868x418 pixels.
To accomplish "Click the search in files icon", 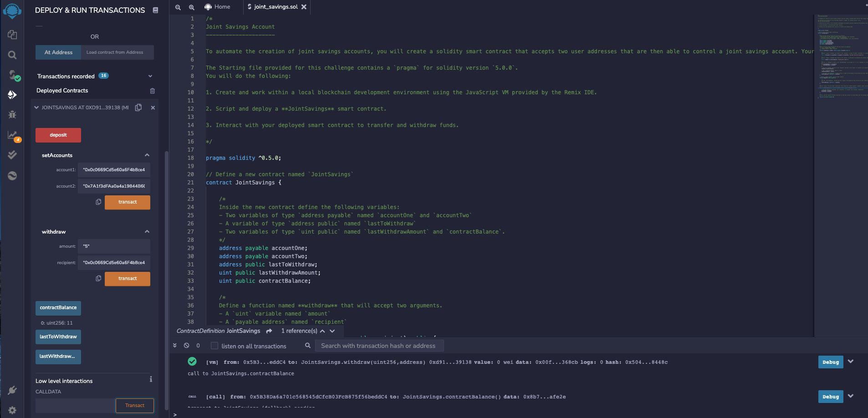I will point(12,55).
